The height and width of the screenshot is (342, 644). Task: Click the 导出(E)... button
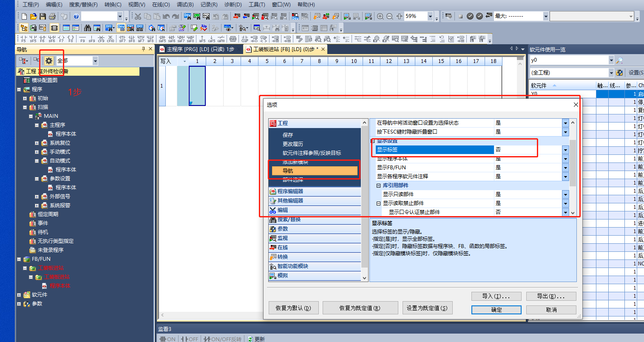[x=551, y=296]
